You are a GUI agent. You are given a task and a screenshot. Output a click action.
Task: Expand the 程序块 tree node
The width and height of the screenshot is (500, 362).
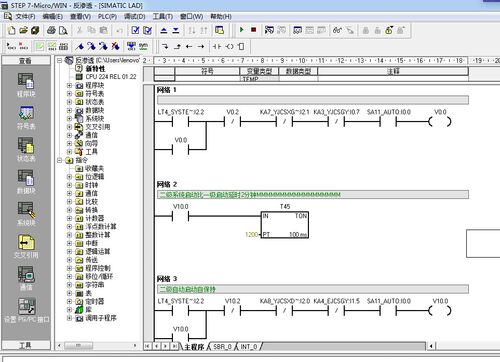click(69, 85)
